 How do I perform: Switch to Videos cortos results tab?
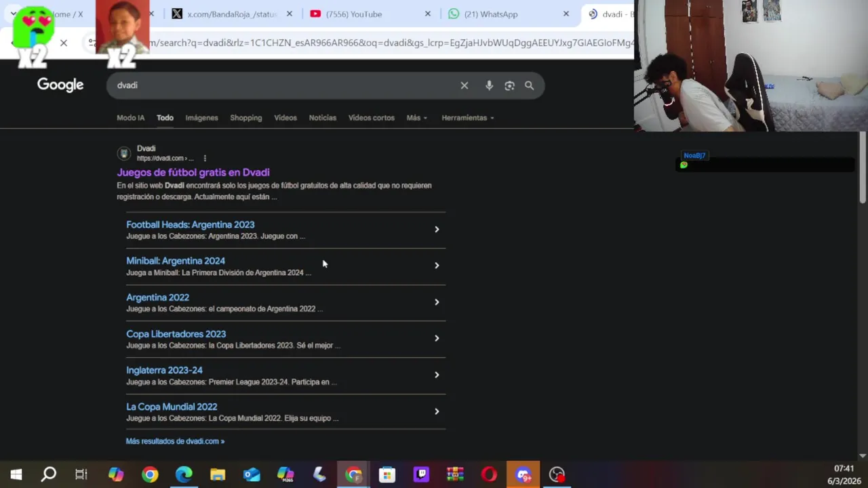coord(371,118)
